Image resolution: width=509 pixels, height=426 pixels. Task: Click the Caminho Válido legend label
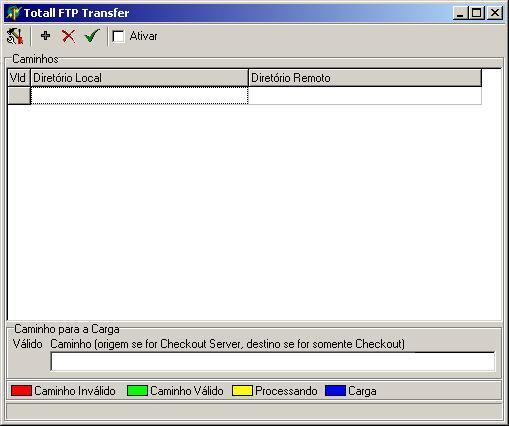click(187, 391)
